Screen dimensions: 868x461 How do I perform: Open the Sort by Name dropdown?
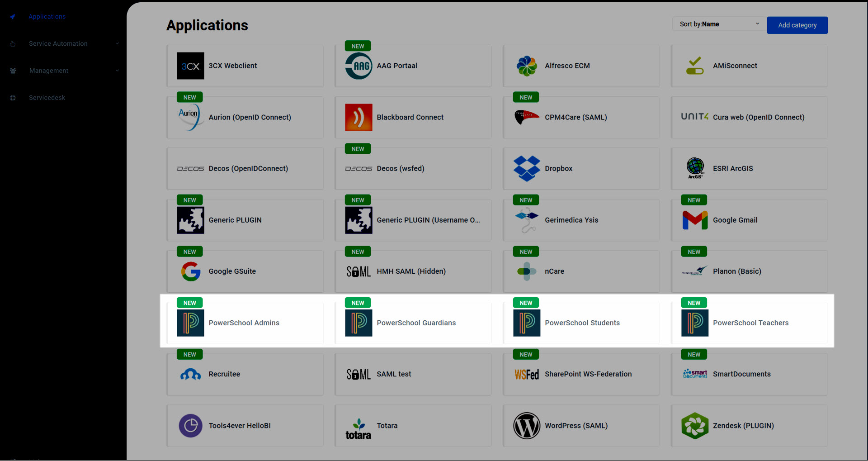[x=719, y=24]
